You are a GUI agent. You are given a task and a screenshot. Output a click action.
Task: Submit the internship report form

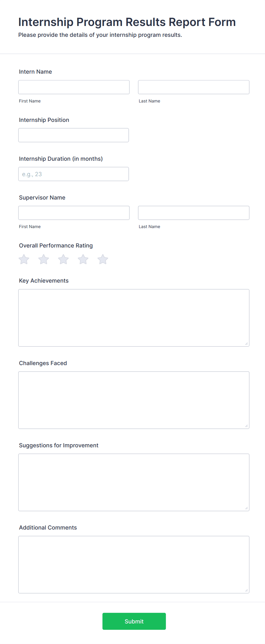click(134, 621)
